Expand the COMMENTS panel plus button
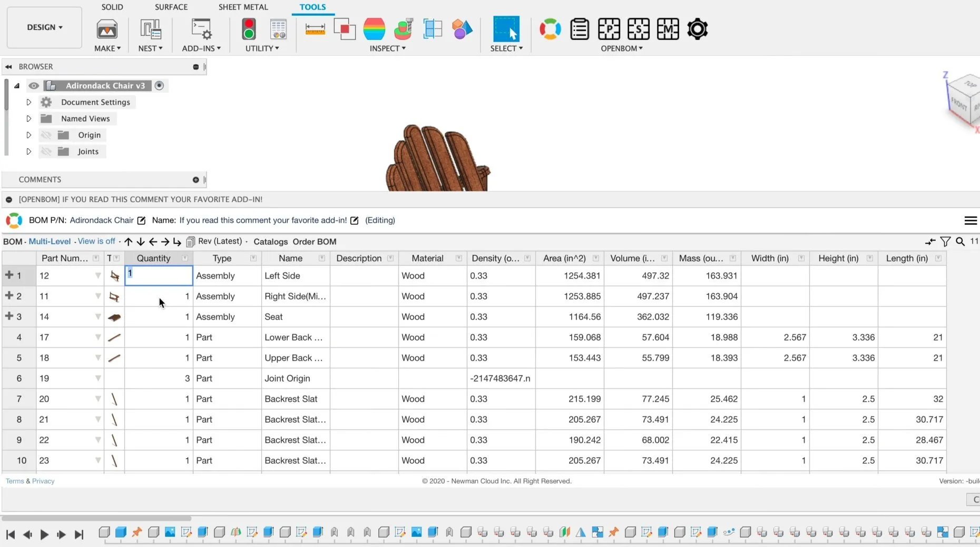The width and height of the screenshot is (980, 547). click(x=196, y=180)
